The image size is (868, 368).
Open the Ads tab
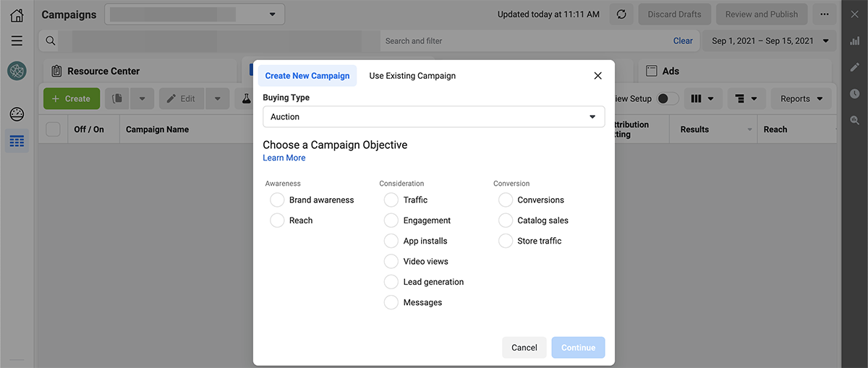(x=670, y=72)
